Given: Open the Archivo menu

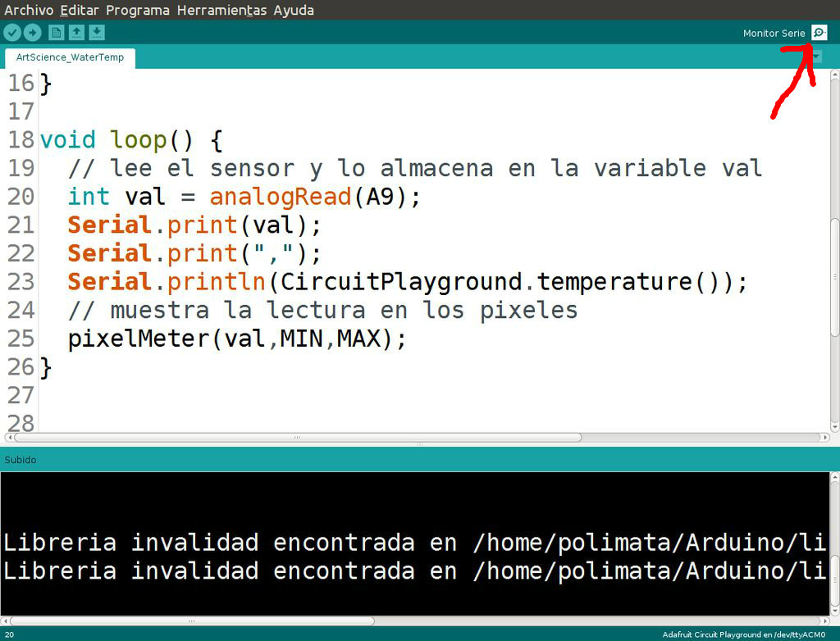Looking at the screenshot, I should tap(29, 10).
